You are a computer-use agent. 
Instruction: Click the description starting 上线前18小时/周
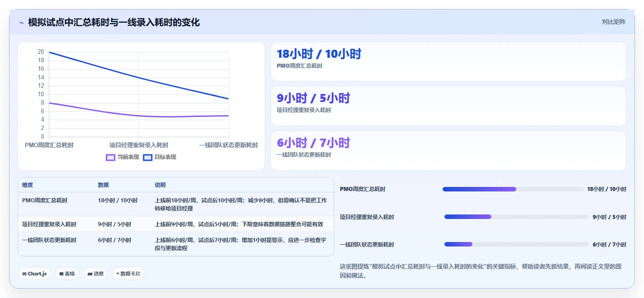point(241,204)
